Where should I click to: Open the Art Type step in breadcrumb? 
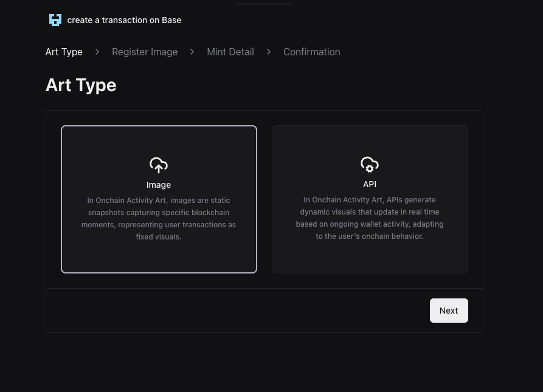[64, 52]
